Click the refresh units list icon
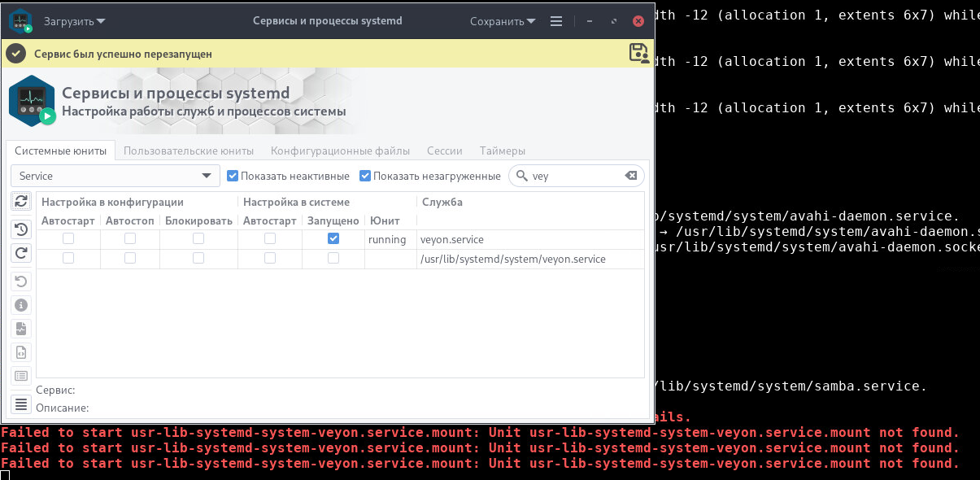The image size is (980, 480). [21, 201]
